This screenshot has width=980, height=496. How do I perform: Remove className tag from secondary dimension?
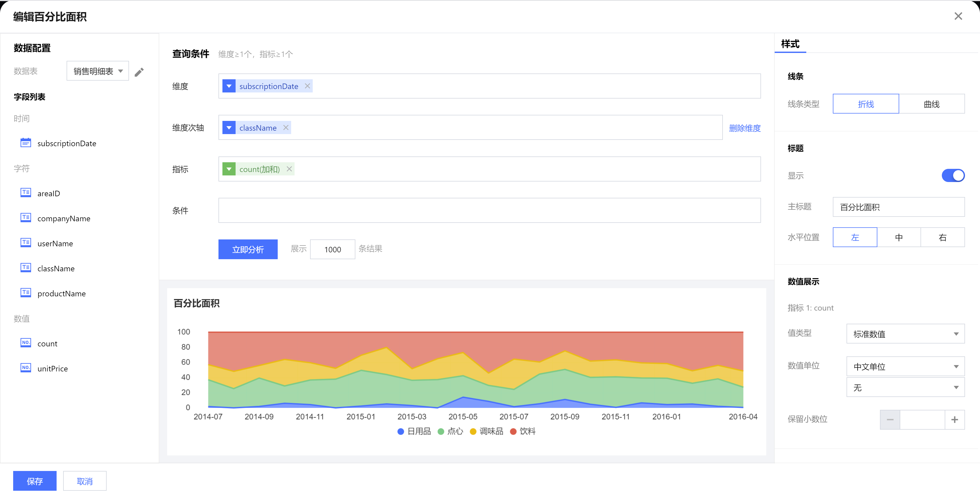(286, 127)
